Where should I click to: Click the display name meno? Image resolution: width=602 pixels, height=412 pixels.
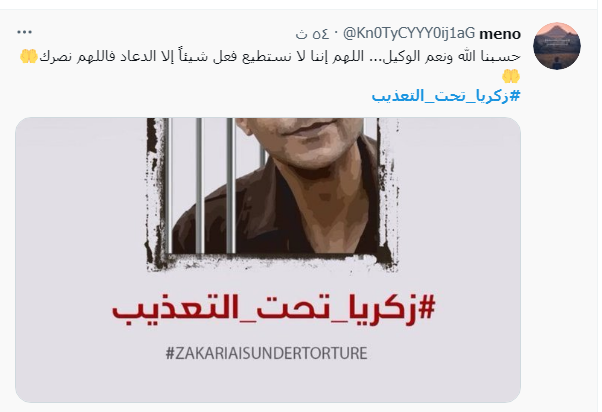click(500, 34)
